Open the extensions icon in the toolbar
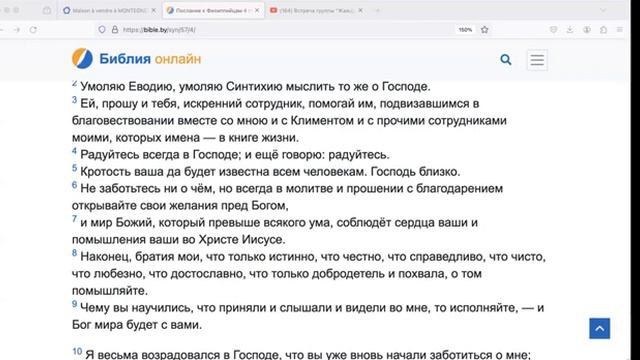Screen dimensions: 640x360 coord(603,29)
